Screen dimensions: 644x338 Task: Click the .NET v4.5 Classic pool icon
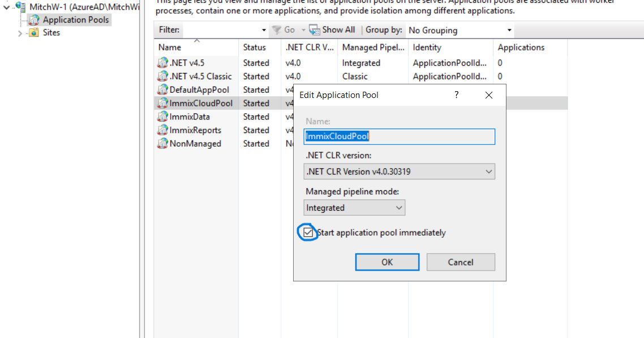point(162,76)
